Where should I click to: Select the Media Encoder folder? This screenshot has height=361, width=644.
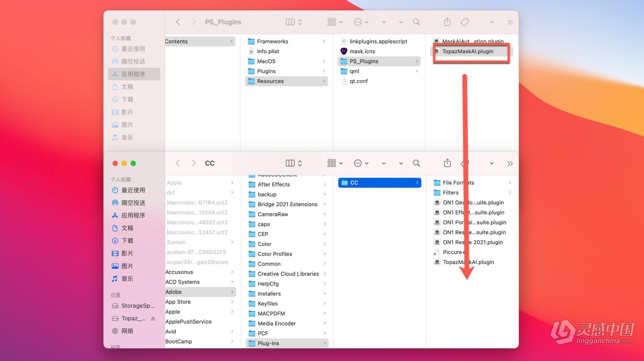coord(287,323)
